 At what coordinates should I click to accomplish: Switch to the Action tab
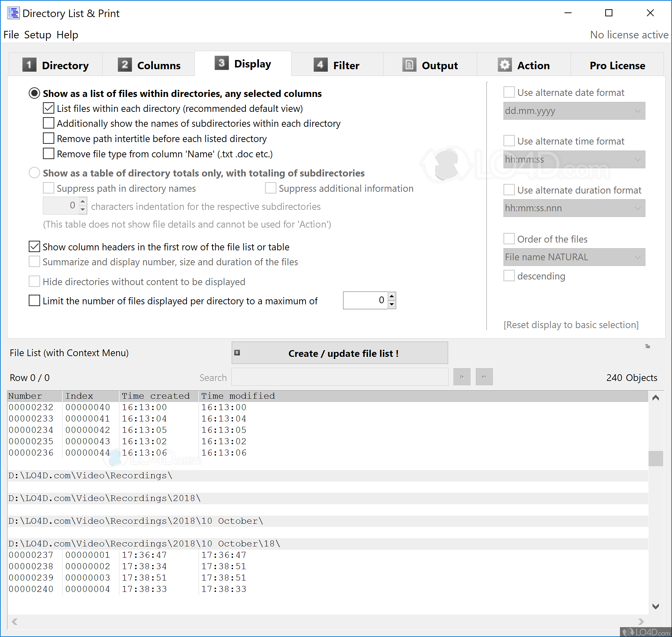coord(524,65)
